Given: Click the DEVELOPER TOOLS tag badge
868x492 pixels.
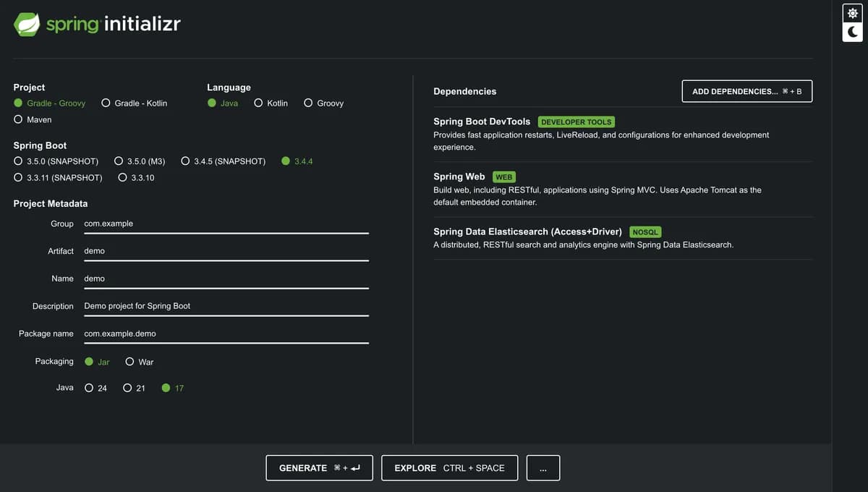Looking at the screenshot, I should (577, 122).
